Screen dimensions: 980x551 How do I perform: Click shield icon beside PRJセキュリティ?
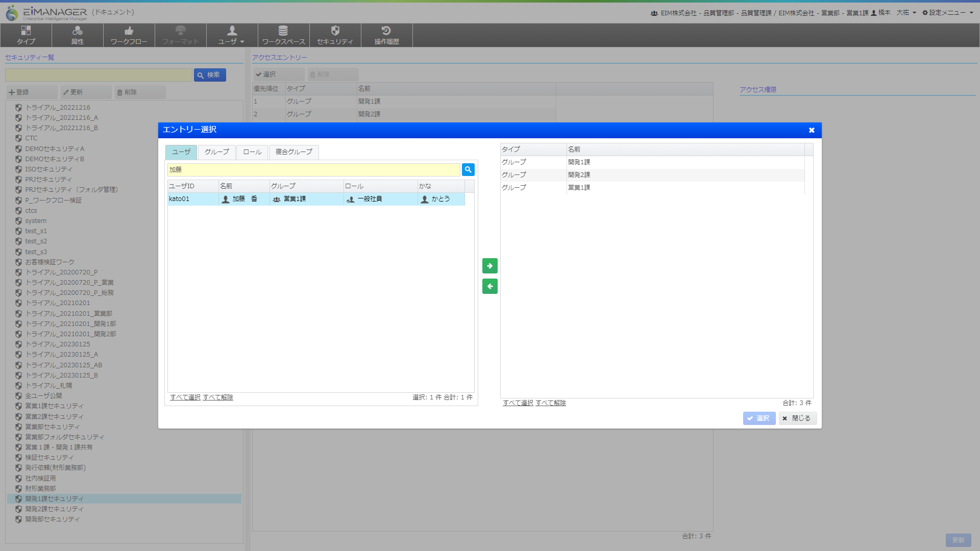coord(18,180)
